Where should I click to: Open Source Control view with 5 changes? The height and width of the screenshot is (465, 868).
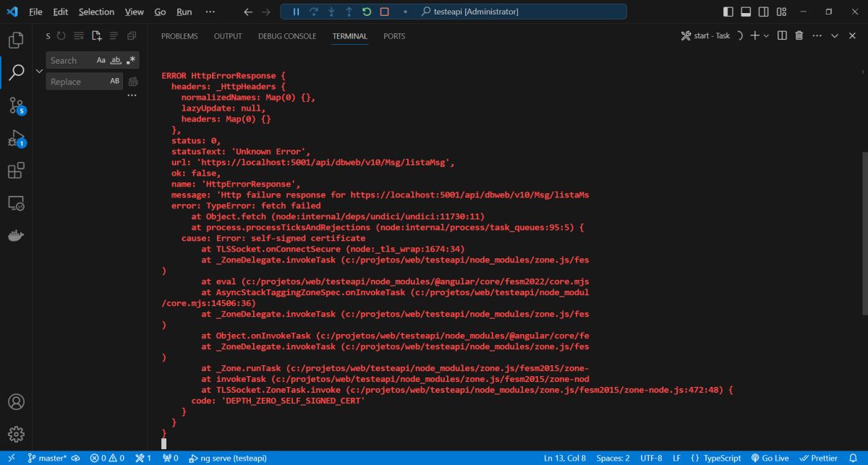[x=16, y=106]
